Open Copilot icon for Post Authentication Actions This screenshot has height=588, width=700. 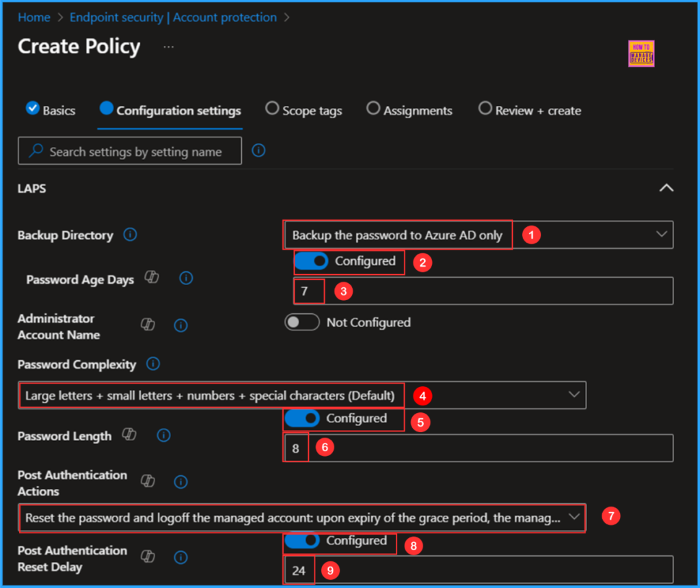click(x=148, y=481)
